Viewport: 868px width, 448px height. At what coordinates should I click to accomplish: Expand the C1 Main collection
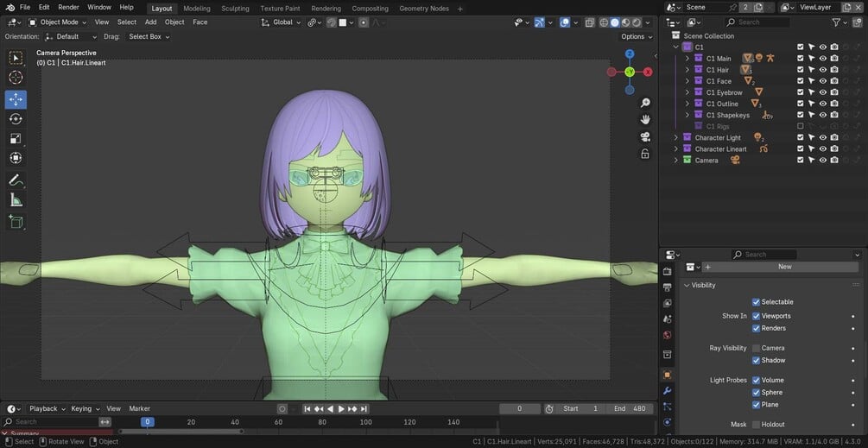687,59
